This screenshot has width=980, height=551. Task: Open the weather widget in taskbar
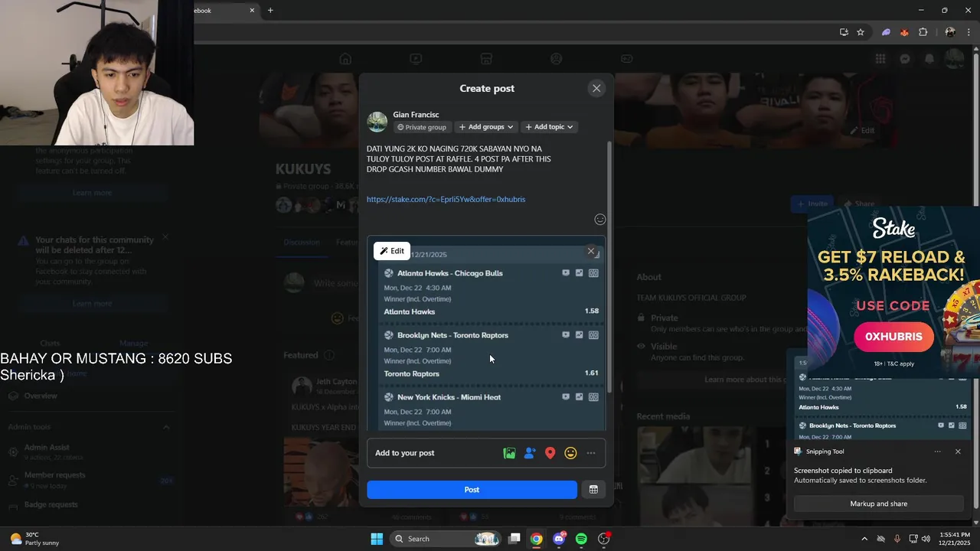[x=34, y=539]
